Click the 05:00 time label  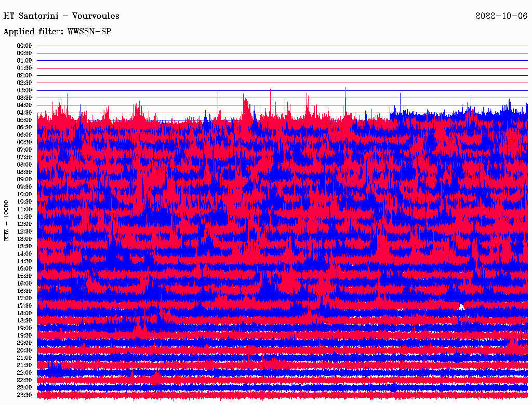[x=24, y=120]
